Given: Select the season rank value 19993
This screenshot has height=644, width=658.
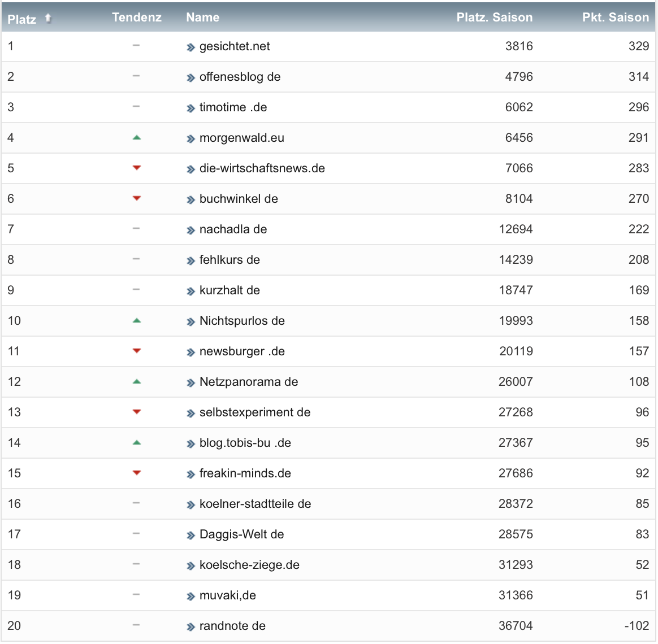Looking at the screenshot, I should [x=516, y=321].
